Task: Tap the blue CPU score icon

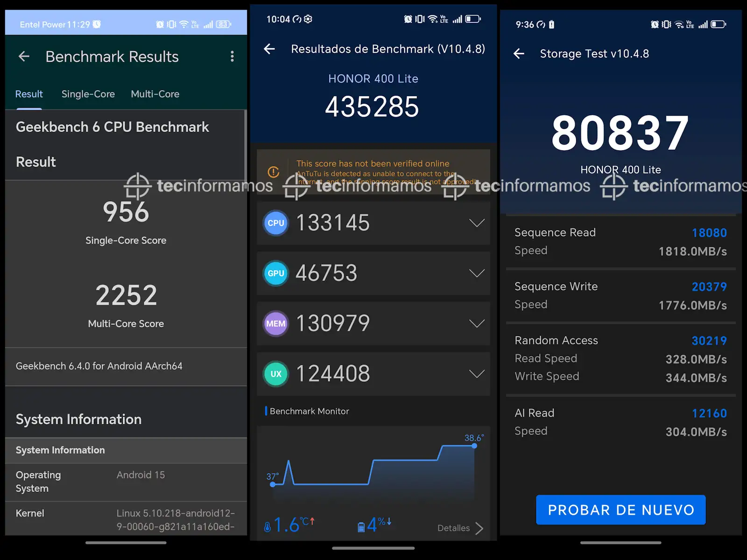Action: pos(275,223)
